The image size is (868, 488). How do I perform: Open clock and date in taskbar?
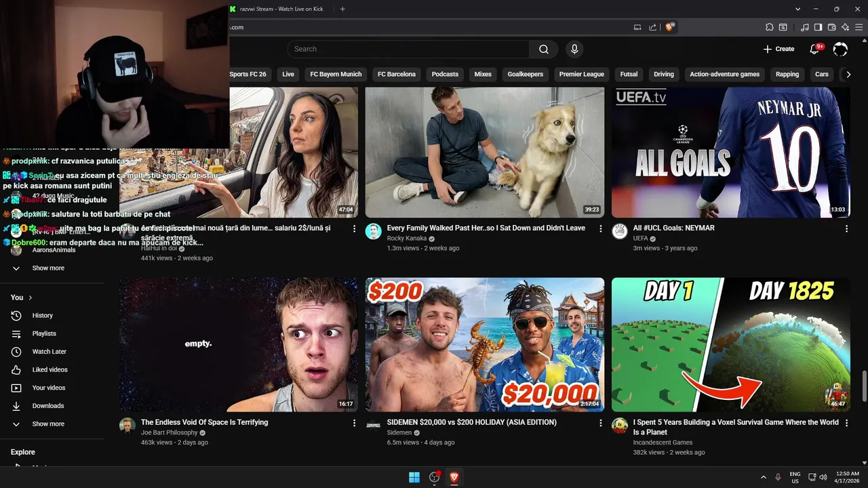click(848, 477)
